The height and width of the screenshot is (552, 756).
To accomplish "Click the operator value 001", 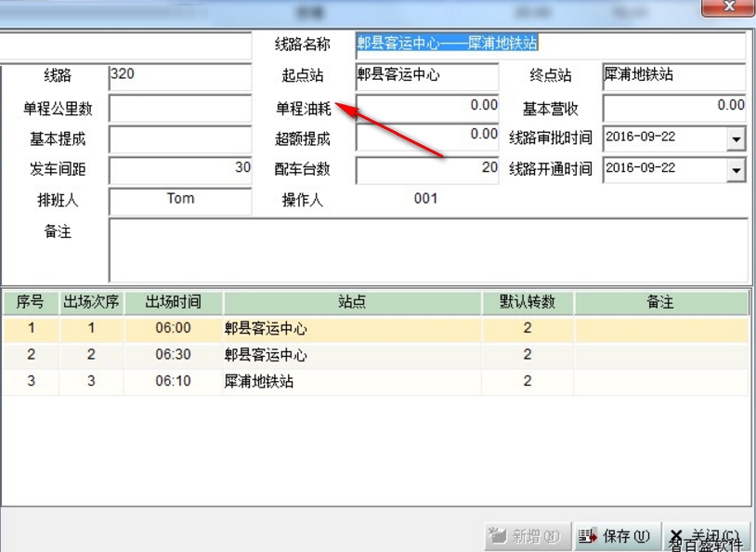I will 425,198.
